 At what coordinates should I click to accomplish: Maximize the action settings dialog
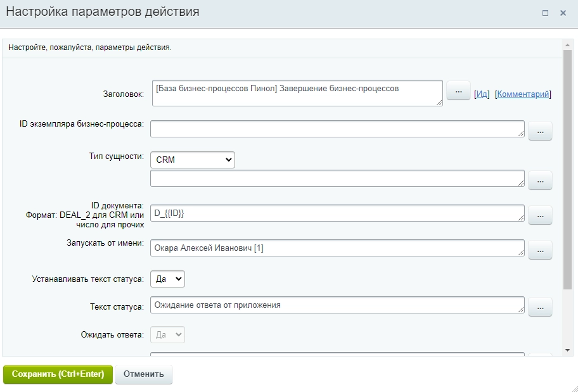545,13
